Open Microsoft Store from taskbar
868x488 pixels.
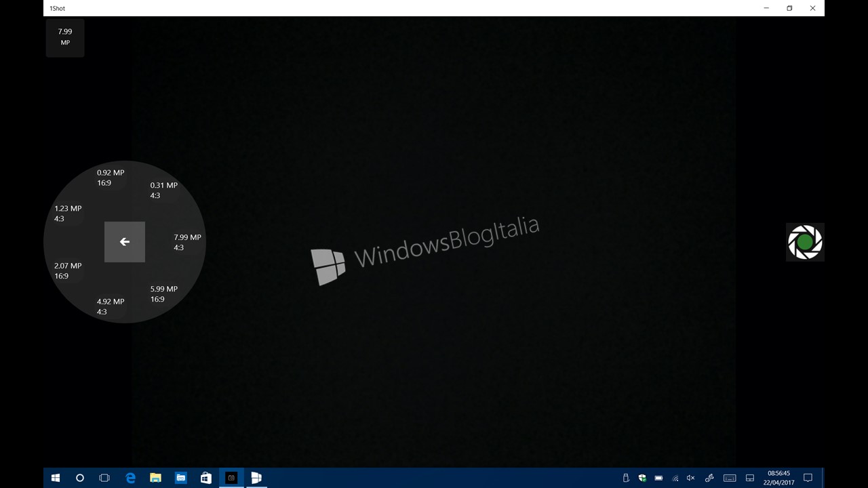(x=206, y=478)
